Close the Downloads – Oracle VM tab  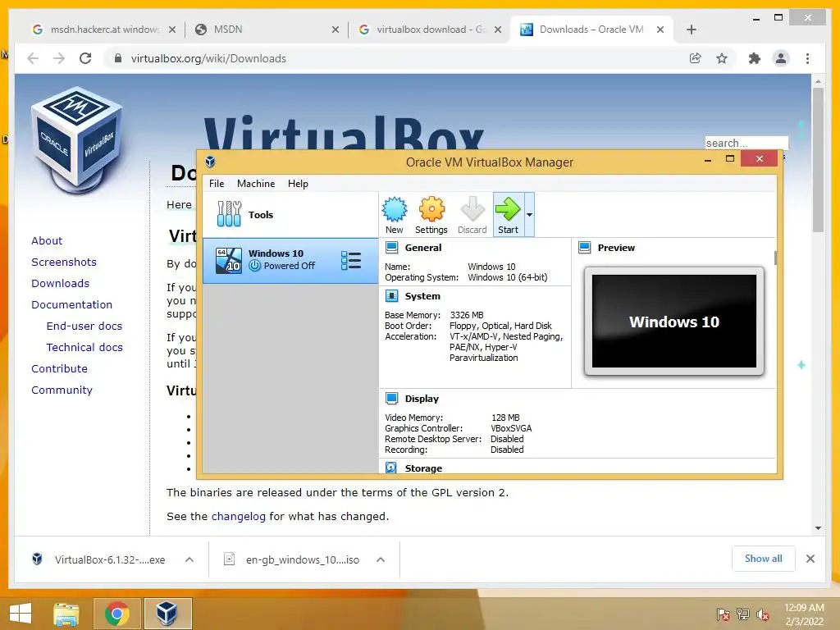pyautogui.click(x=660, y=30)
